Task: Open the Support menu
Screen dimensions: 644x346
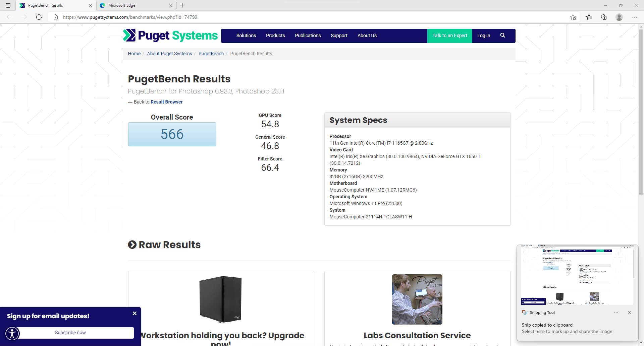Action: click(x=339, y=36)
